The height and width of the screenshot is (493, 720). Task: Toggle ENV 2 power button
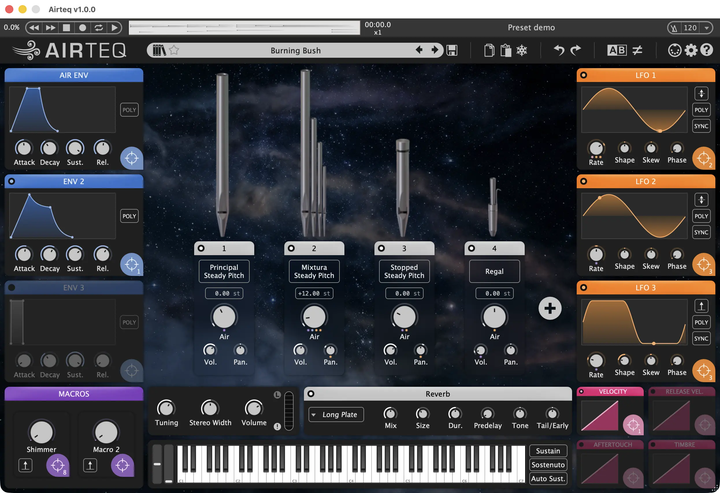11,181
